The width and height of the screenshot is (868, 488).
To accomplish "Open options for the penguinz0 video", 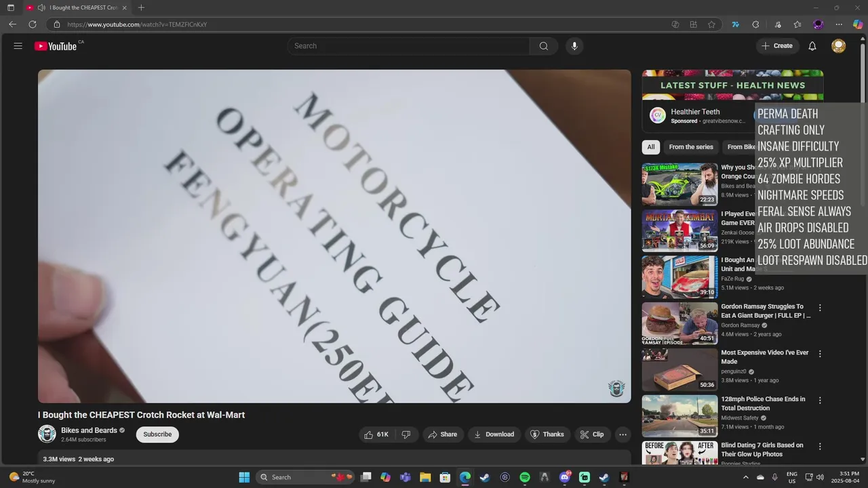I will click(820, 354).
